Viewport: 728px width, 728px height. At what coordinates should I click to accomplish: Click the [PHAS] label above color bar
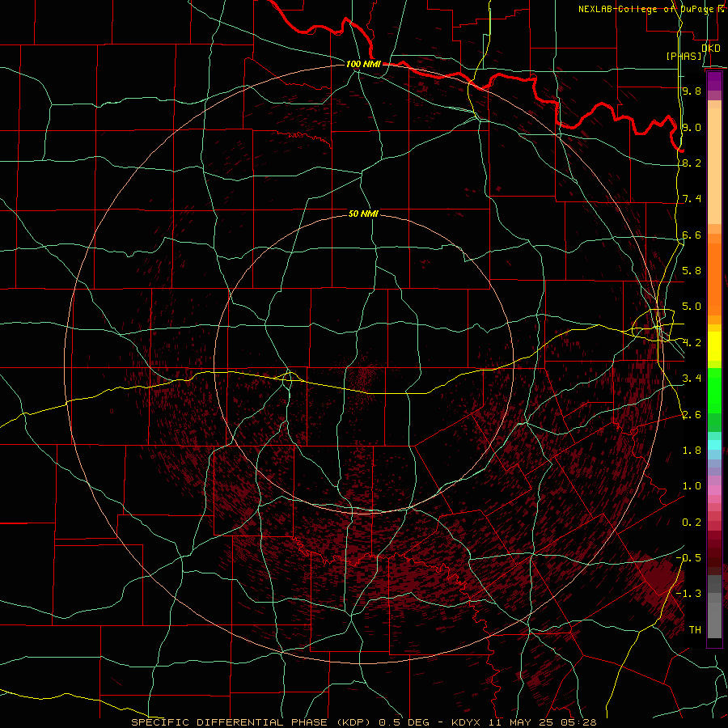point(684,56)
